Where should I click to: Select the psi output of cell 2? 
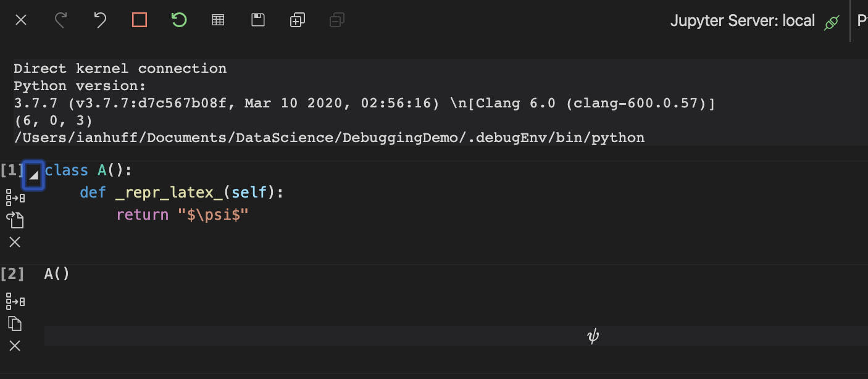[593, 335]
